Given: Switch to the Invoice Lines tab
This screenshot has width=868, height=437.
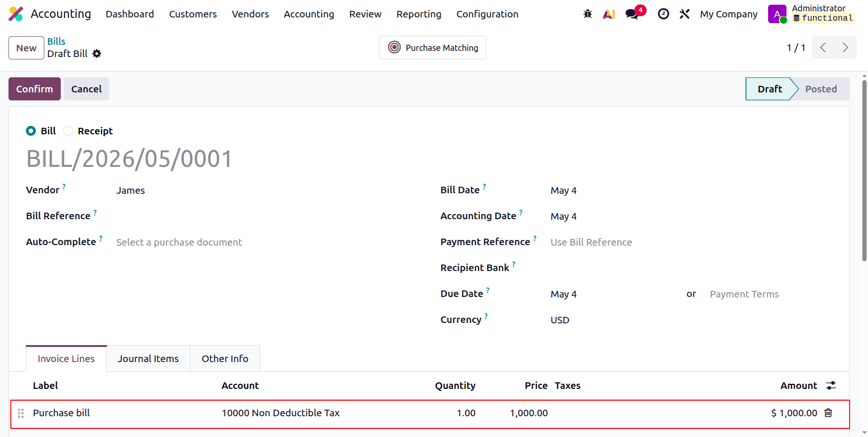Looking at the screenshot, I should 66,359.
